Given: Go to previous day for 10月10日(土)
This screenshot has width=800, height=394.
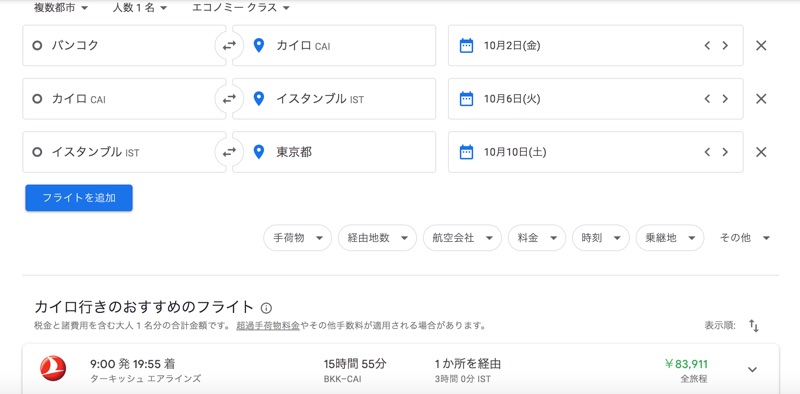Looking at the screenshot, I should pos(707,152).
